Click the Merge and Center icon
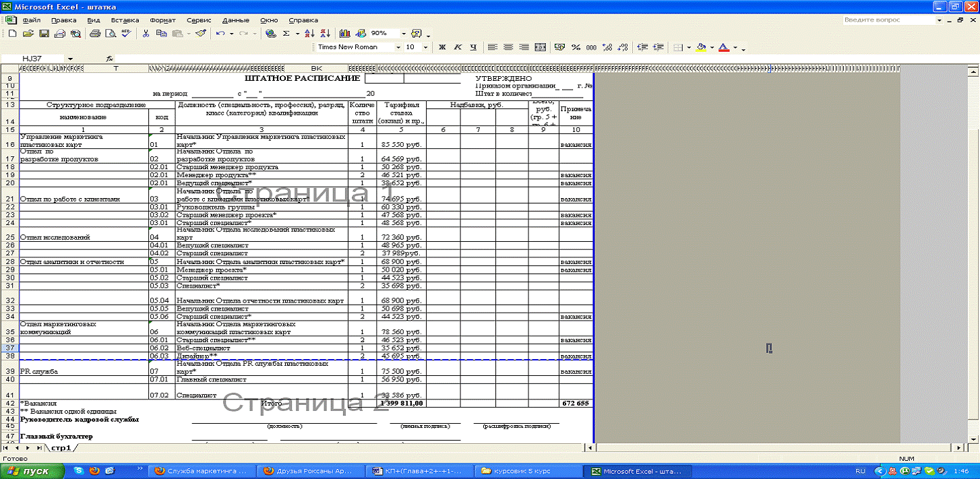980x479 pixels. click(540, 47)
